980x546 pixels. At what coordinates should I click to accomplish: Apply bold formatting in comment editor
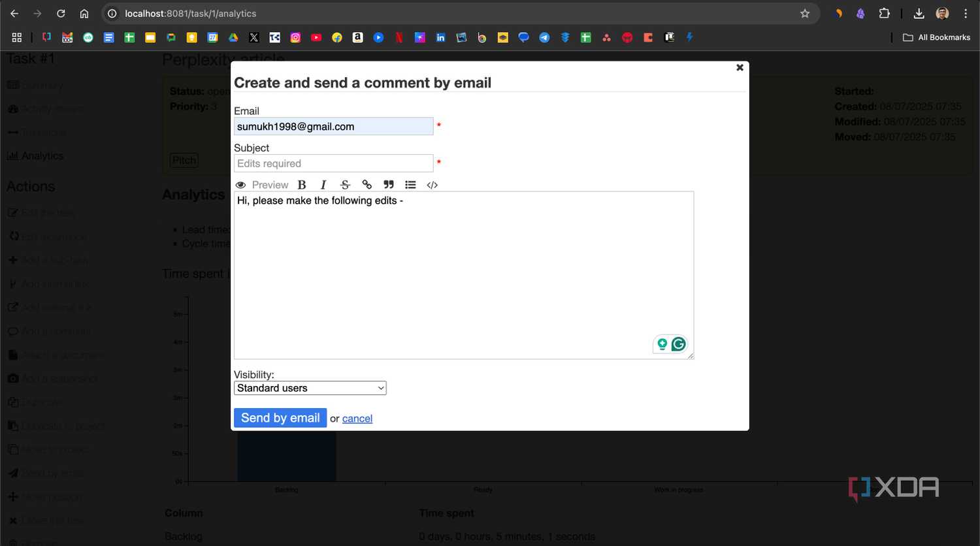click(302, 185)
